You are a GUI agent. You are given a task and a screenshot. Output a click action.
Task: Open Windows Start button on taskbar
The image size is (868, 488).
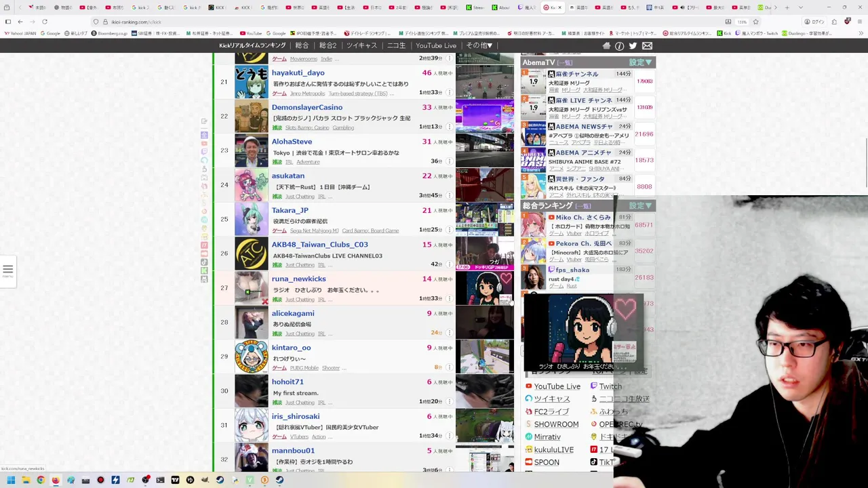(11, 480)
